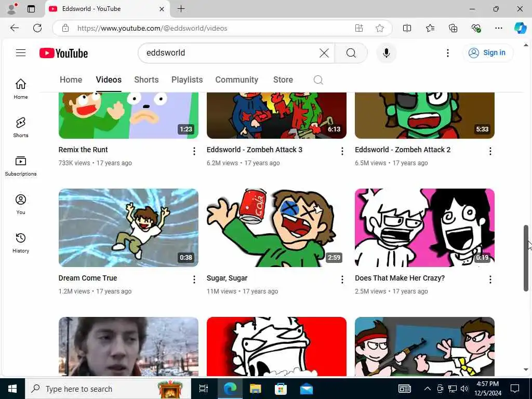The height and width of the screenshot is (399, 532).
Task: Open Browser essentials heart icon
Action: [x=476, y=28]
